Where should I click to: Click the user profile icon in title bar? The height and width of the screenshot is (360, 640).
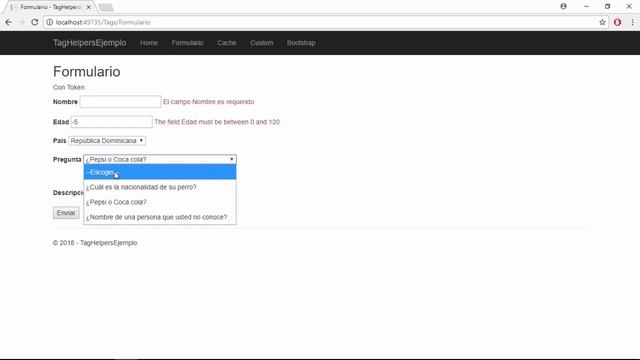pyautogui.click(x=564, y=7)
